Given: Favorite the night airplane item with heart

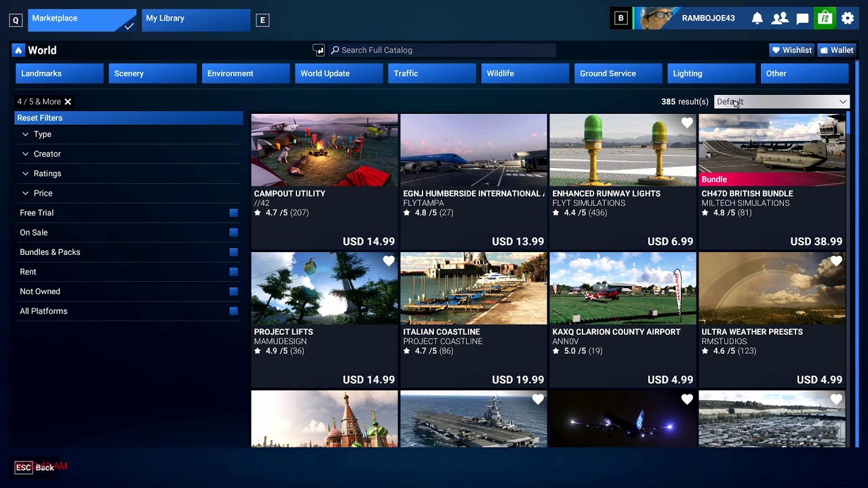Looking at the screenshot, I should coord(687,399).
